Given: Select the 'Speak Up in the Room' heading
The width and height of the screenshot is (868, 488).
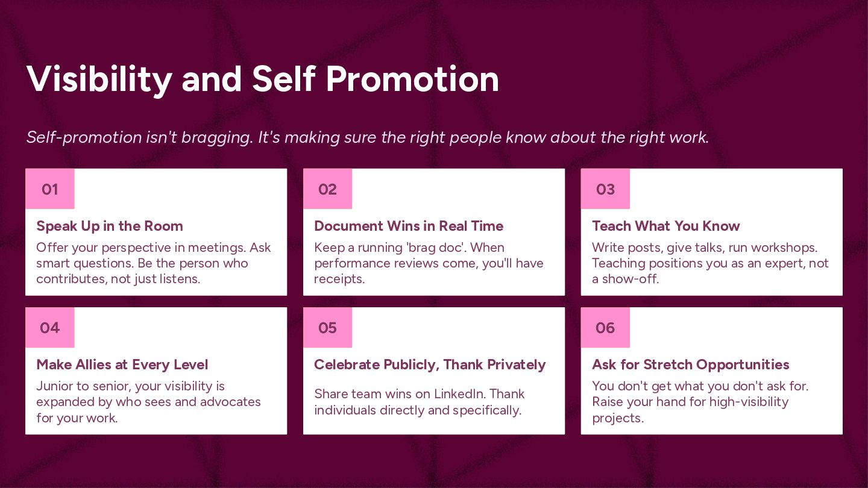Looking at the screenshot, I should 110,226.
